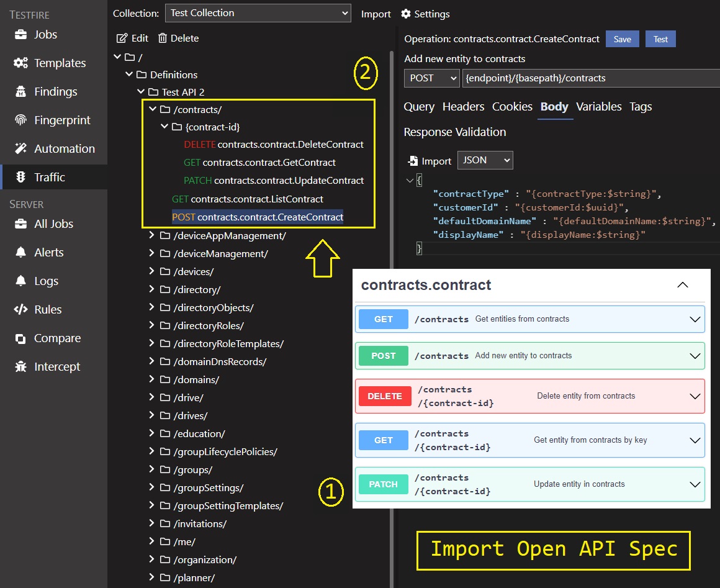Click the Import link in top bar
Screen dimensions: 720x588
click(376, 14)
